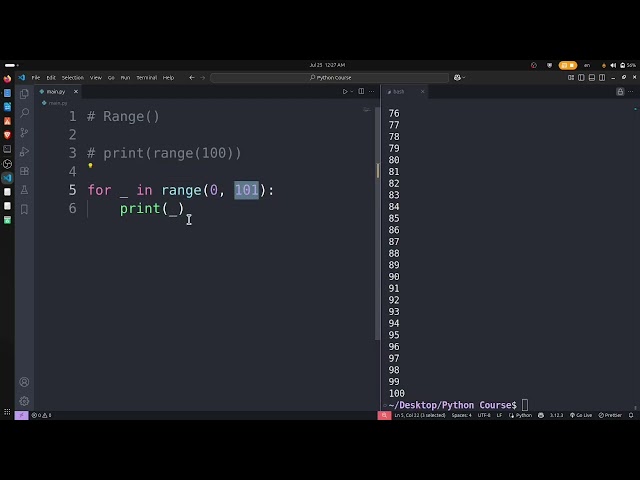Screen dimensions: 640x480
Task: Open the Testing flask view
Action: tap(24, 190)
